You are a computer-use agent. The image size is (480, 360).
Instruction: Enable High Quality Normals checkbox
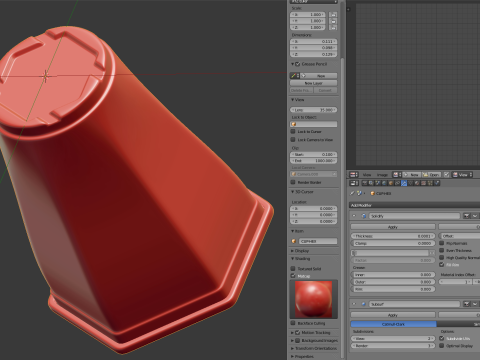pyautogui.click(x=442, y=257)
